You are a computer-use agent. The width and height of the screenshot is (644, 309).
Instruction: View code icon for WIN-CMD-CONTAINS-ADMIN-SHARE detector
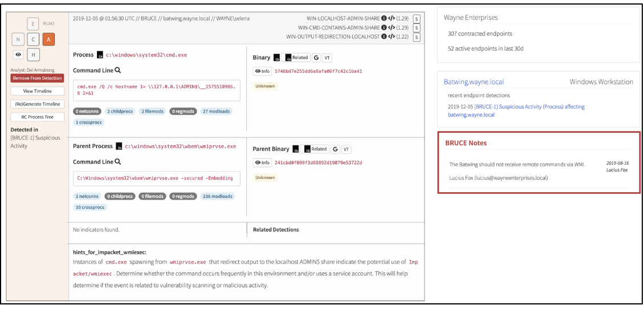(x=392, y=27)
